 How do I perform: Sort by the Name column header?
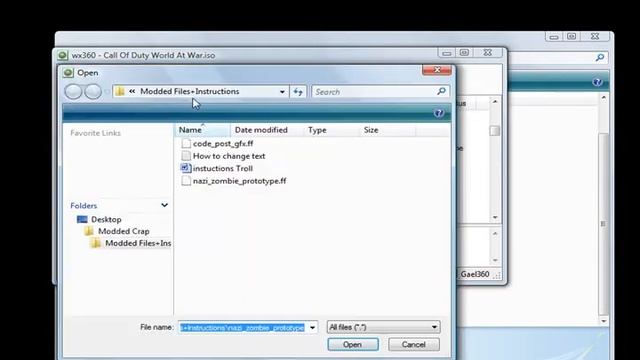tap(202, 130)
